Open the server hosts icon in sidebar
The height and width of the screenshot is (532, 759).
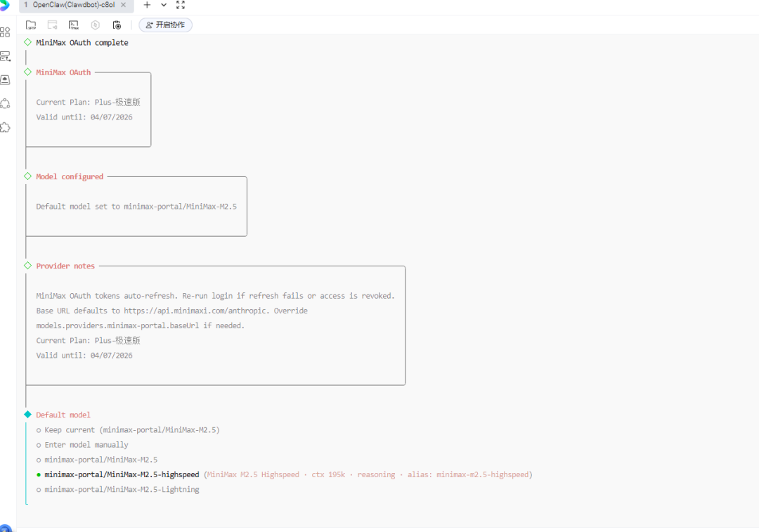(x=6, y=56)
